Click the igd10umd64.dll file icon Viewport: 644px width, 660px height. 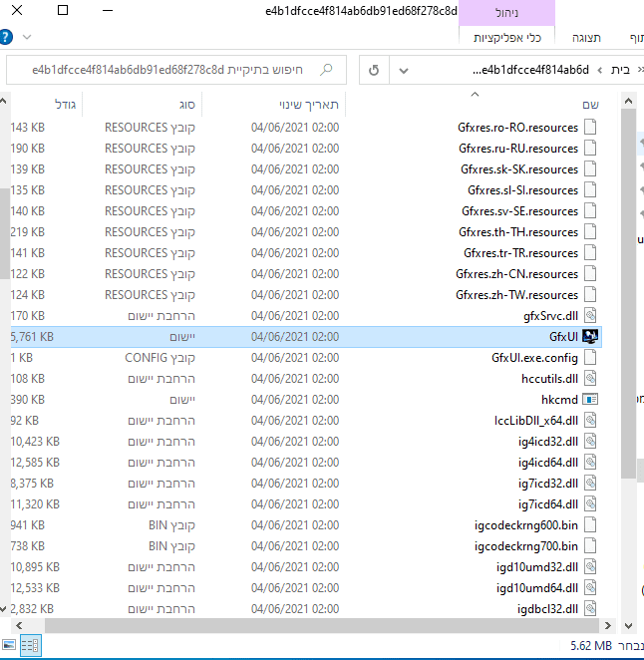point(590,588)
